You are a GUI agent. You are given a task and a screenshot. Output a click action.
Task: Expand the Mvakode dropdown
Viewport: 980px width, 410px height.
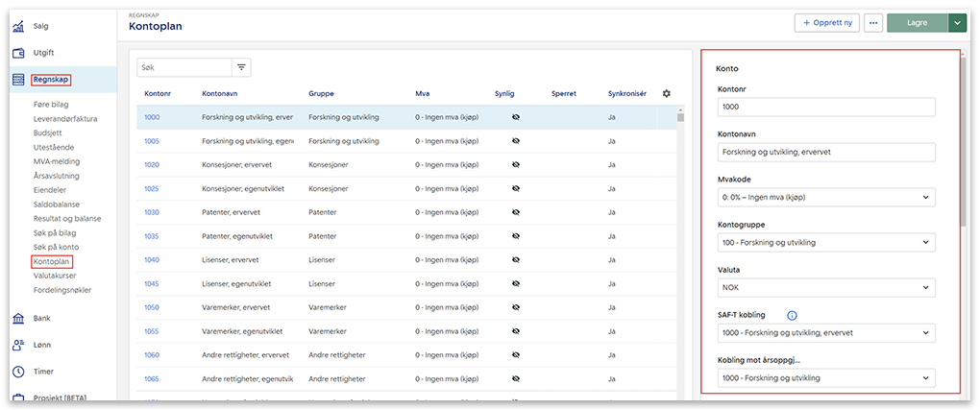[x=825, y=197]
